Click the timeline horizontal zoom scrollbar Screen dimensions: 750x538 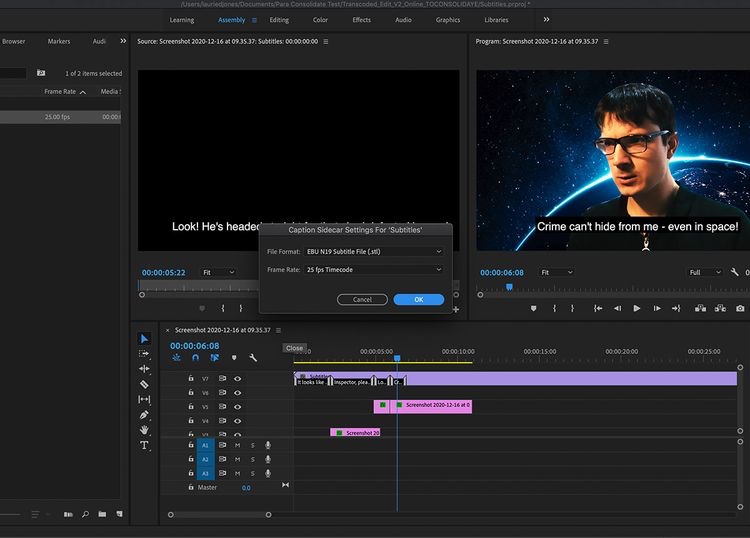[220, 515]
